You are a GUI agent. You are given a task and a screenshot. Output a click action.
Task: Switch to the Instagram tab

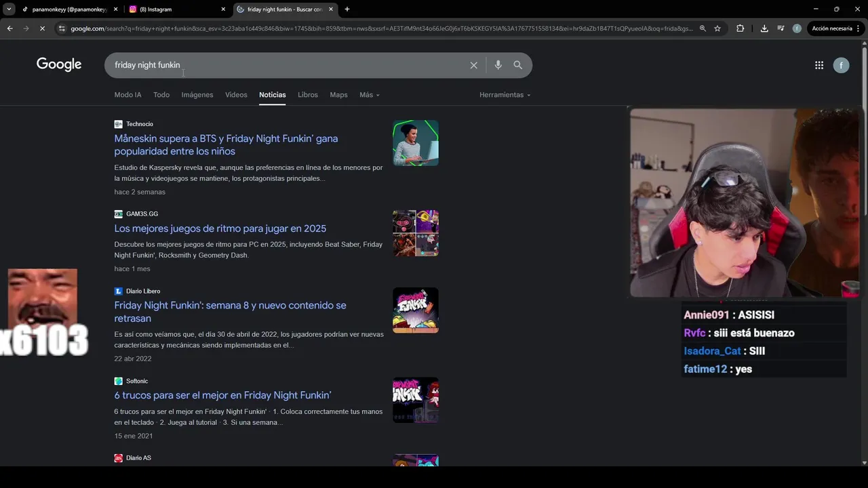point(178,9)
